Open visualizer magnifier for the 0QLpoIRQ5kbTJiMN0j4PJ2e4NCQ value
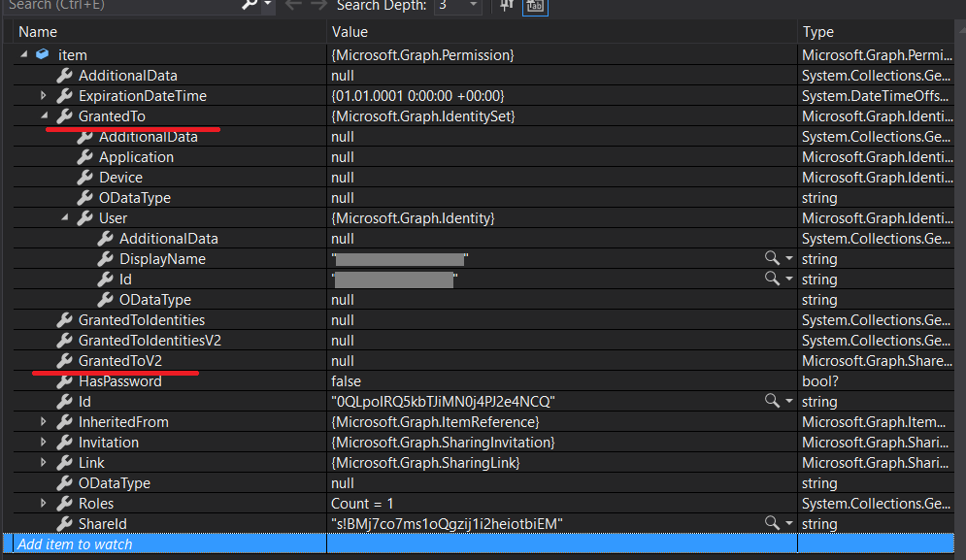This screenshot has width=966, height=560. [771, 401]
